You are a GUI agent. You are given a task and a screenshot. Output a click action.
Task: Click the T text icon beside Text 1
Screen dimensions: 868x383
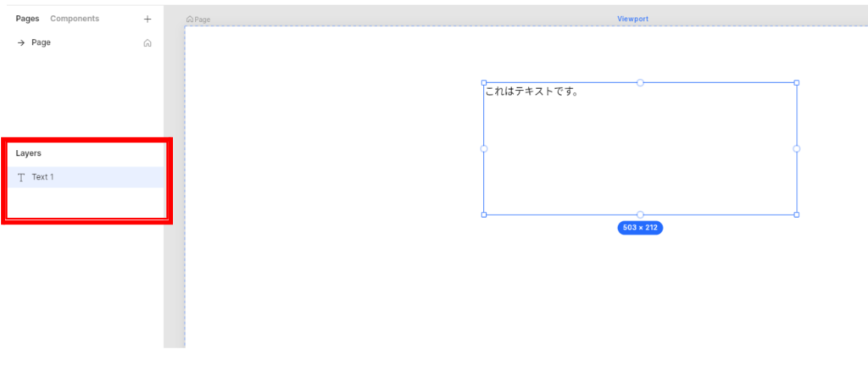tap(21, 178)
